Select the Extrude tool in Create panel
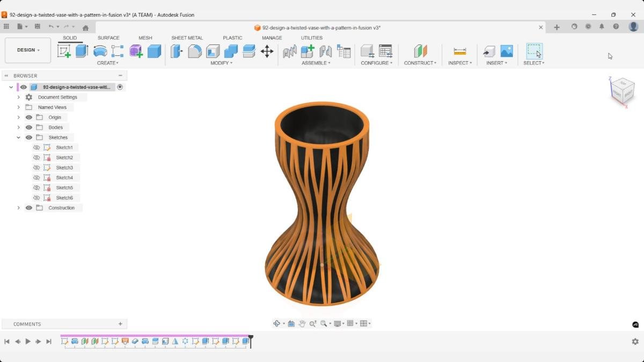644x362 pixels. pyautogui.click(x=82, y=51)
